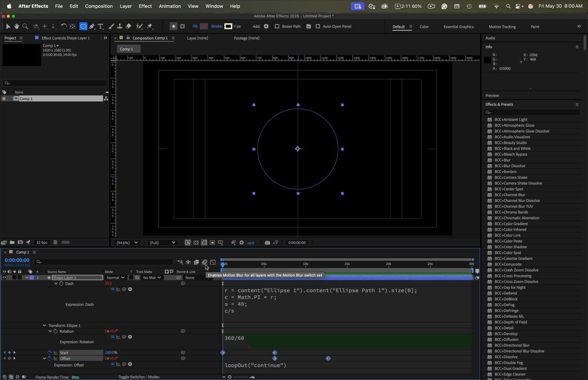The height and width of the screenshot is (380, 588).
Task: Collapse the Transform: Ellipse 1 group
Action: (x=44, y=326)
